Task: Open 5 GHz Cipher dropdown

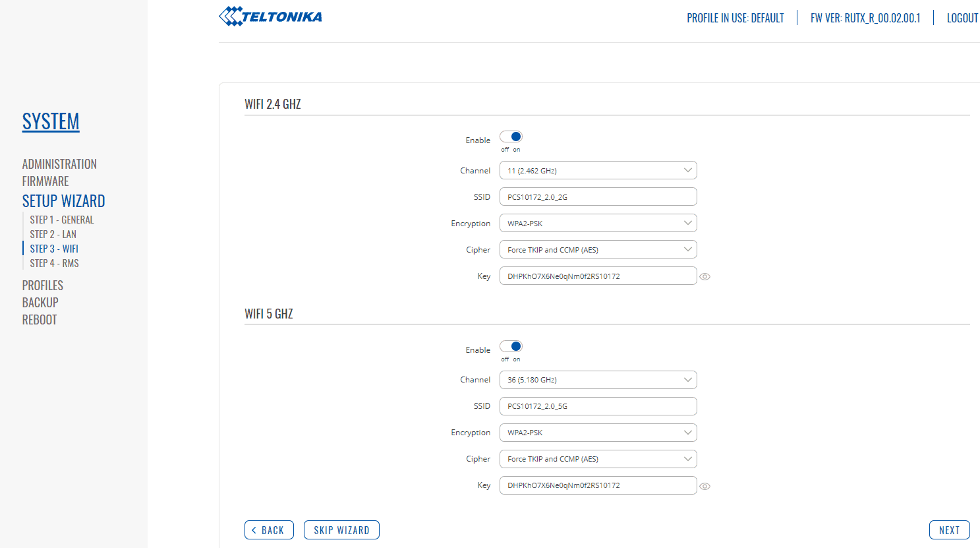Action: [x=598, y=459]
